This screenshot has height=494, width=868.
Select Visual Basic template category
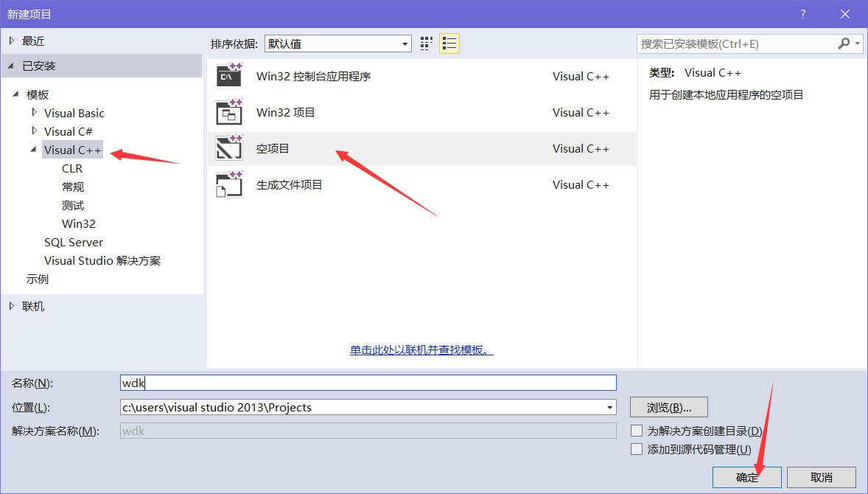coord(74,113)
